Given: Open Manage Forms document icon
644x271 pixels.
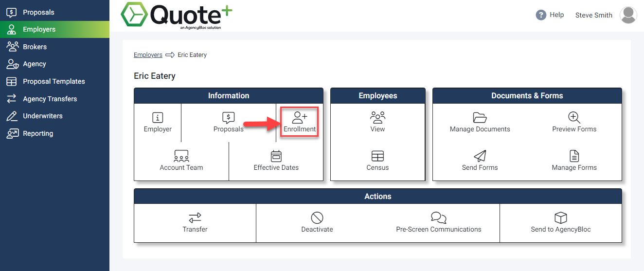Looking at the screenshot, I should pyautogui.click(x=574, y=156).
